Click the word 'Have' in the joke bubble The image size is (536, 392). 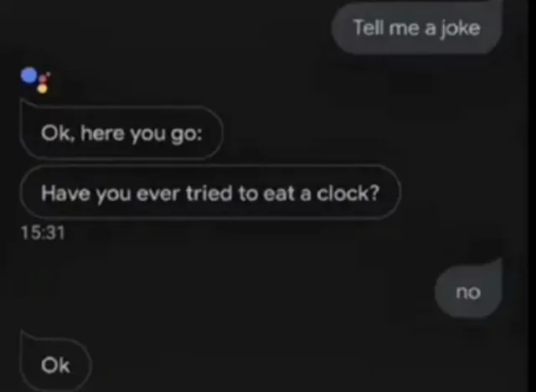(x=65, y=193)
